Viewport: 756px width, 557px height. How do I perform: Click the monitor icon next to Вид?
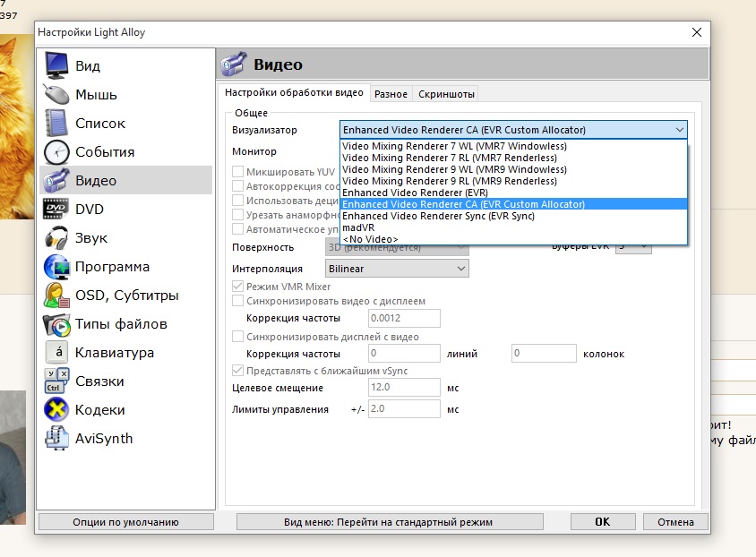pos(56,65)
